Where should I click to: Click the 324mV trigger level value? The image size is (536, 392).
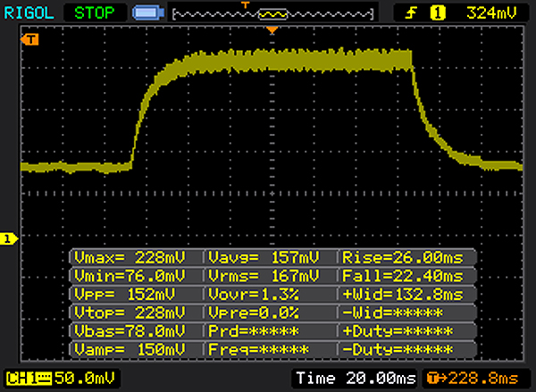click(x=490, y=13)
